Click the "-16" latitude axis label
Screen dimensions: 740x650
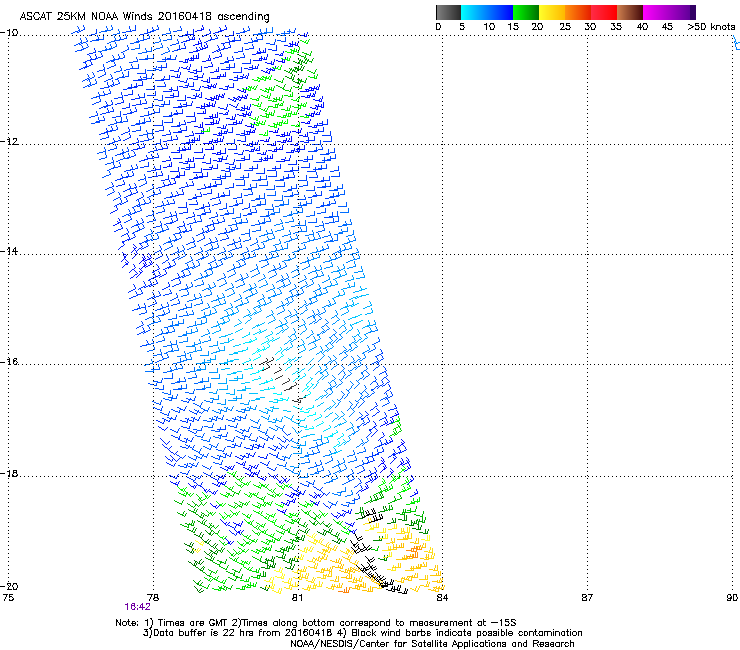pos(9,362)
